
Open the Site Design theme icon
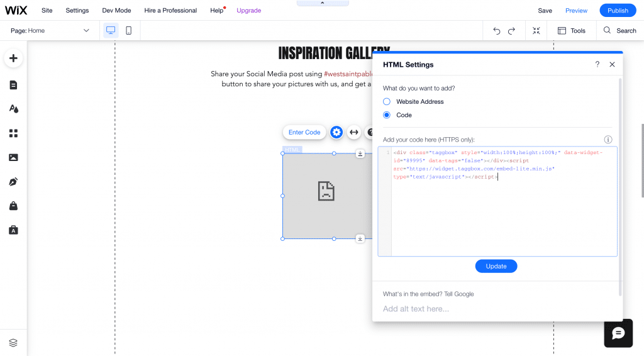pyautogui.click(x=13, y=109)
